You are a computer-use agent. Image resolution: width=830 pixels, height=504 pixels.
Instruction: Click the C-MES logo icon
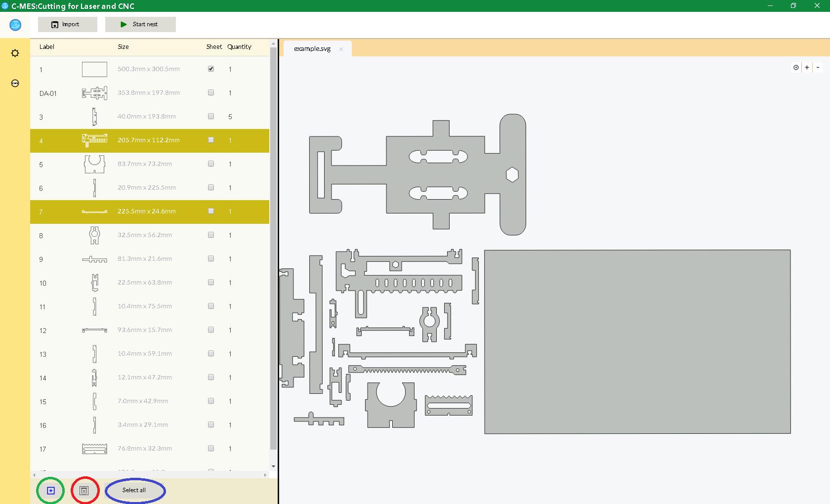(15, 24)
